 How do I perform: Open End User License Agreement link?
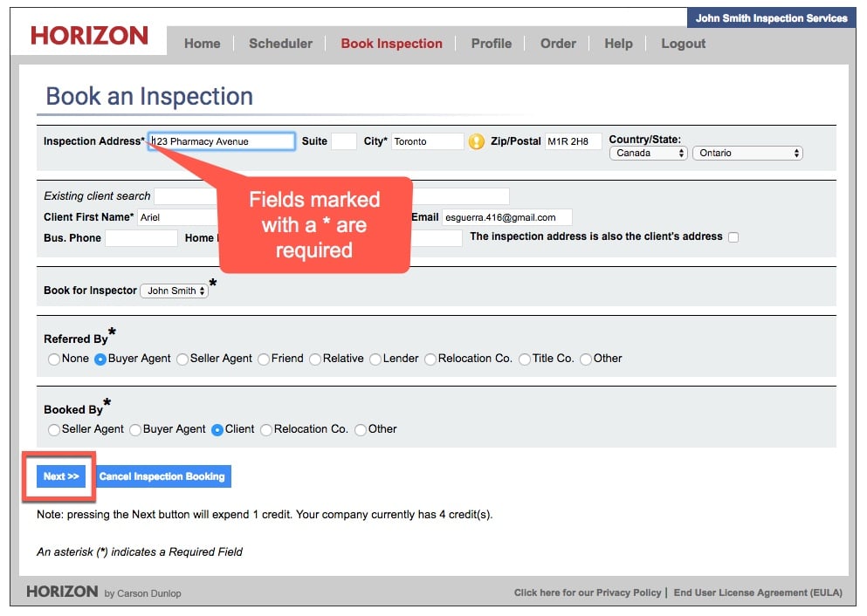pyautogui.click(x=758, y=592)
